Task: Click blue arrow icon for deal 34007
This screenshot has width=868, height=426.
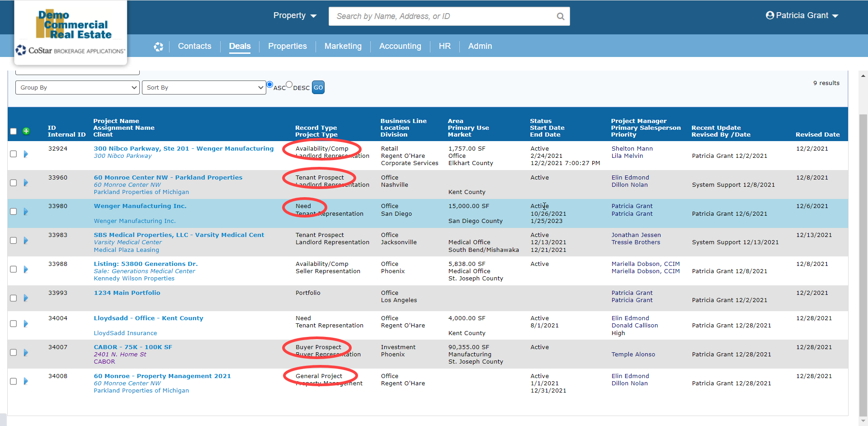Action: click(26, 353)
